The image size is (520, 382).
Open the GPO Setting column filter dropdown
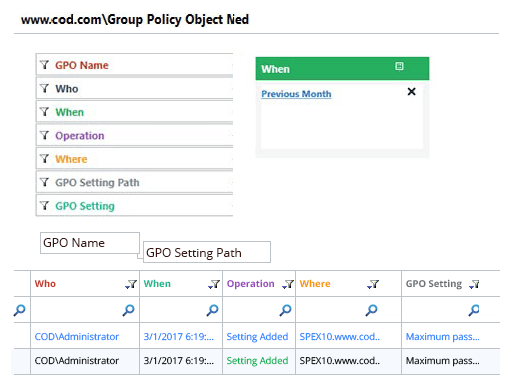474,284
